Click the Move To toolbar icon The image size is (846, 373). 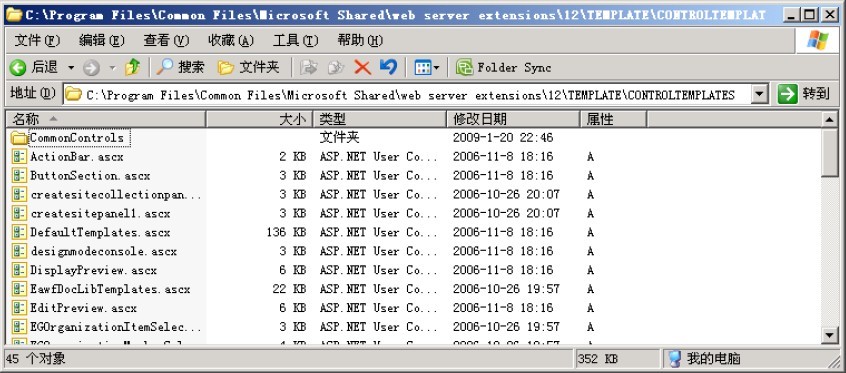(309, 67)
